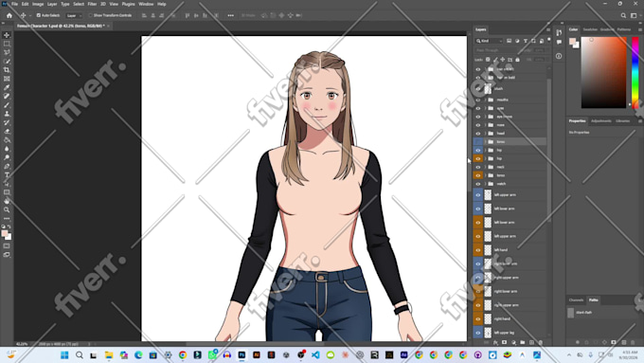Add a layer mask from Layers panel bottom
The height and width of the screenshot is (363, 644).
tap(505, 342)
